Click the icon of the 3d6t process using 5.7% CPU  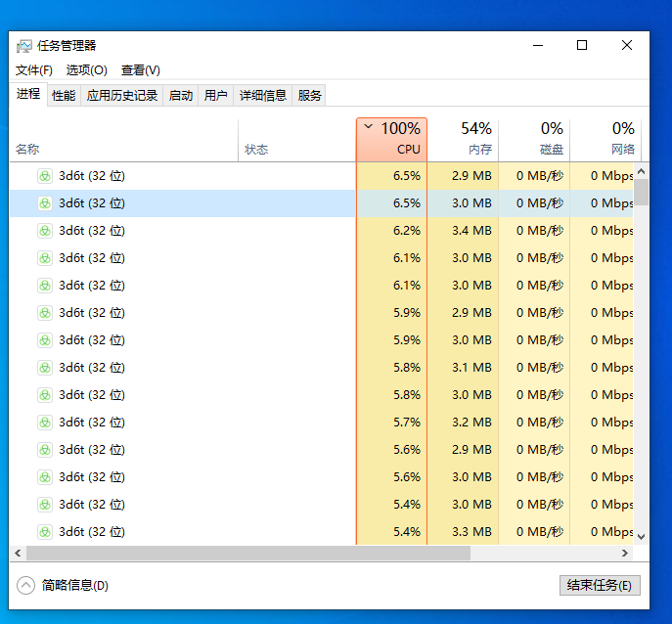click(x=44, y=423)
